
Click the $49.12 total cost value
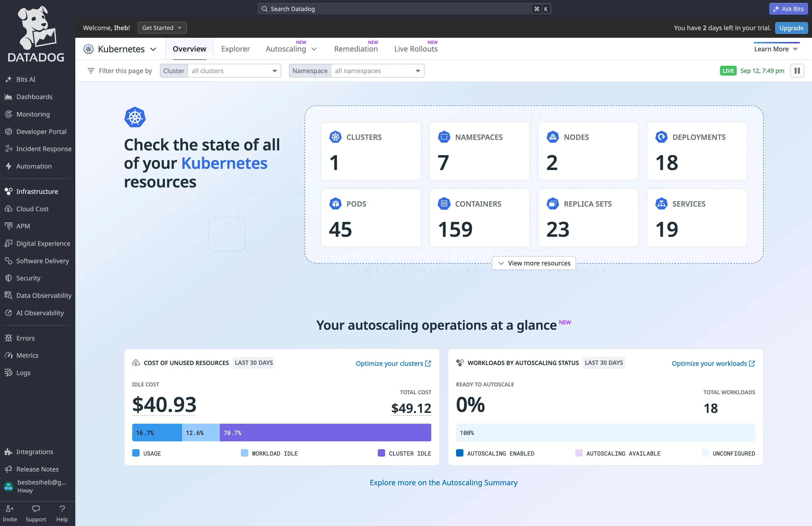[411, 408]
